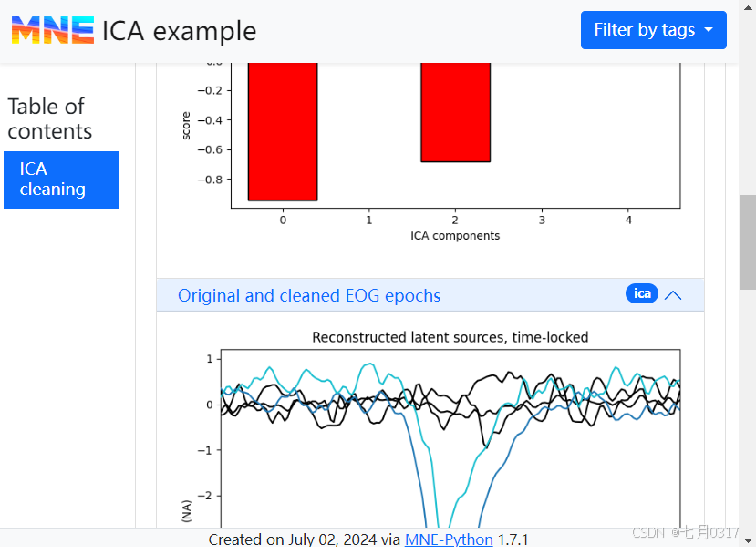Click the 'Reconstructed latent sources, time-locked' plot title
The width and height of the screenshot is (756, 554).
tap(450, 337)
